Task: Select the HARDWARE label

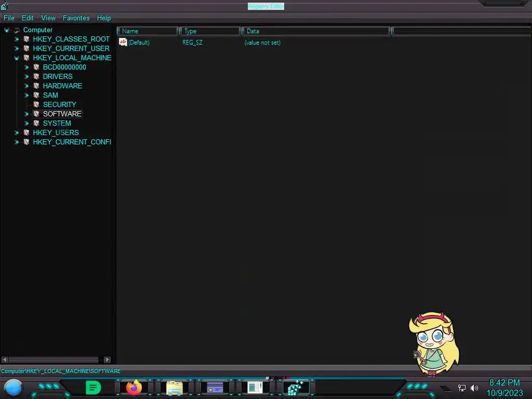Action: [x=62, y=86]
